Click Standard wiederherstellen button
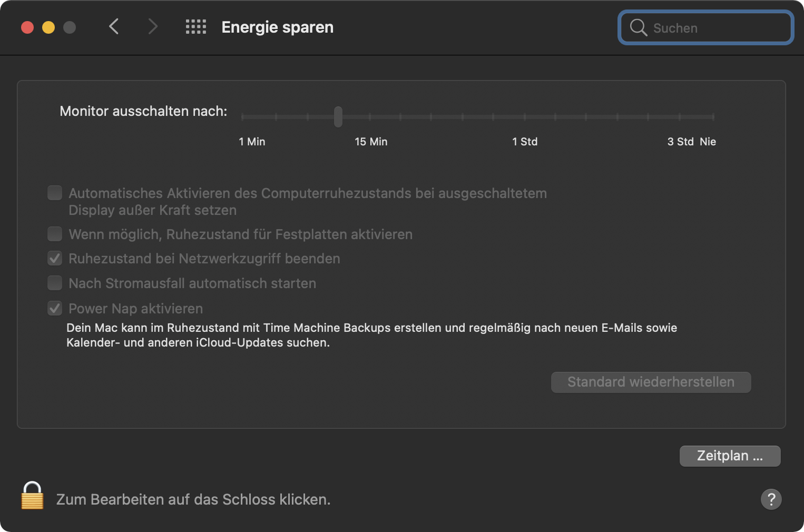The height and width of the screenshot is (532, 804). coord(651,382)
